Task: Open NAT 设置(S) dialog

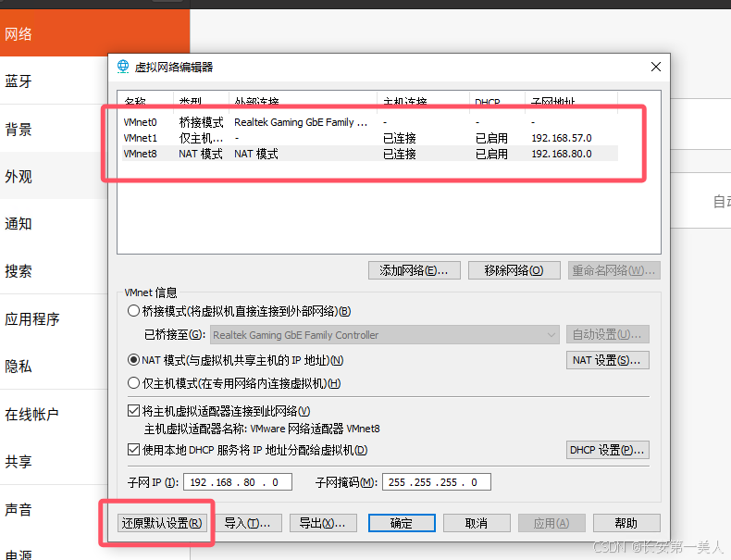Action: coord(607,360)
